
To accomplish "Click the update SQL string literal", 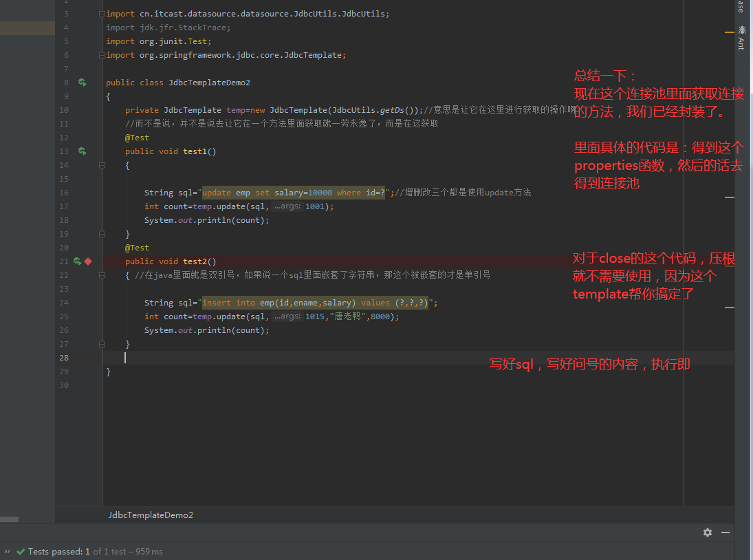I will tap(294, 193).
